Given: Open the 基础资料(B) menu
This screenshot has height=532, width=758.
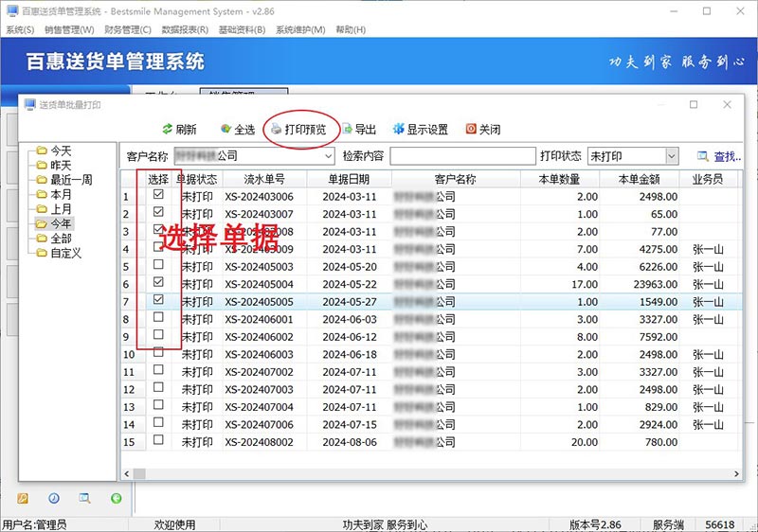Looking at the screenshot, I should (242, 30).
